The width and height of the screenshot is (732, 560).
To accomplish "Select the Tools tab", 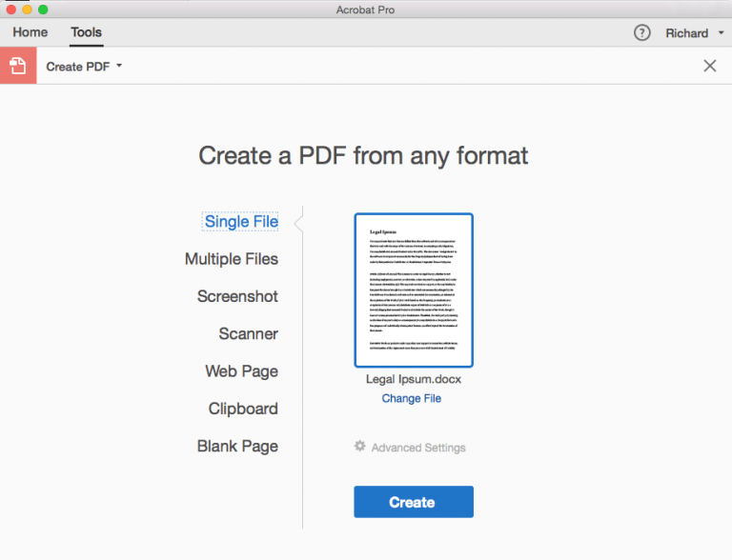I will coord(86,32).
